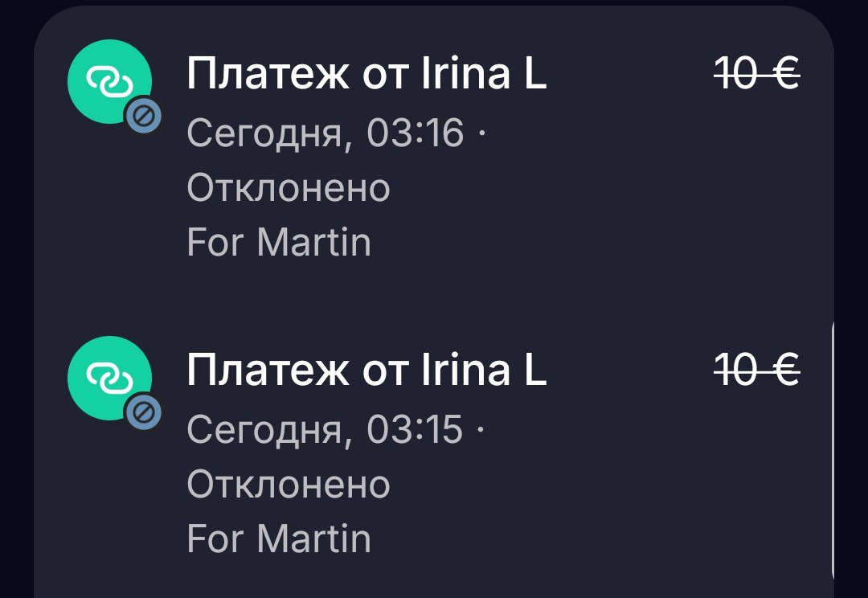Click the green link icon for 03:15 payment
This screenshot has width=868, height=598.
tap(108, 377)
